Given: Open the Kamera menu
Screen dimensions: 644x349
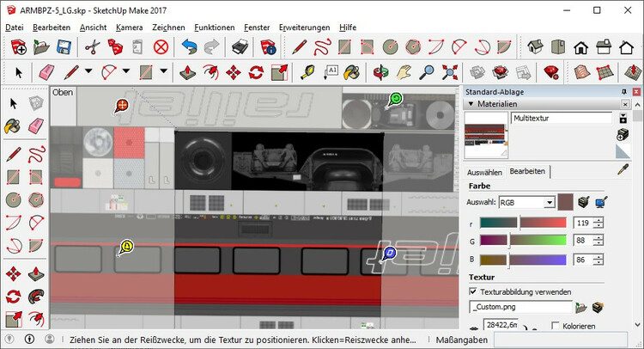Looking at the screenshot, I should click(130, 28).
